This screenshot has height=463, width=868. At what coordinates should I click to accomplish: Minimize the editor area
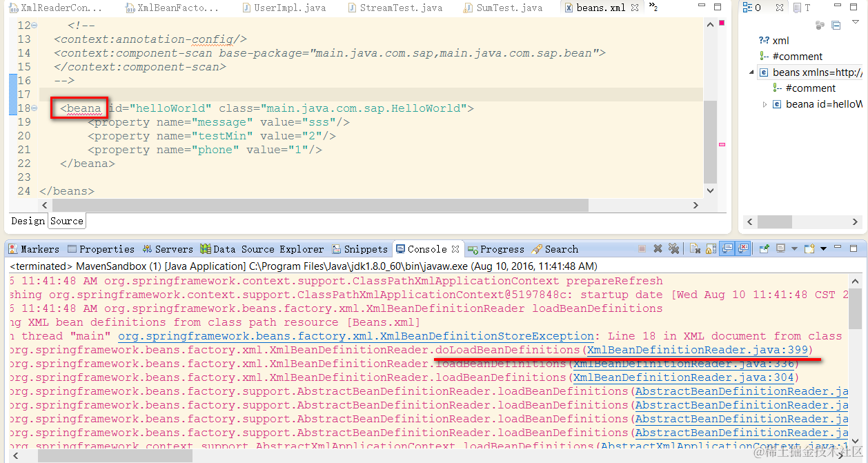[700, 6]
